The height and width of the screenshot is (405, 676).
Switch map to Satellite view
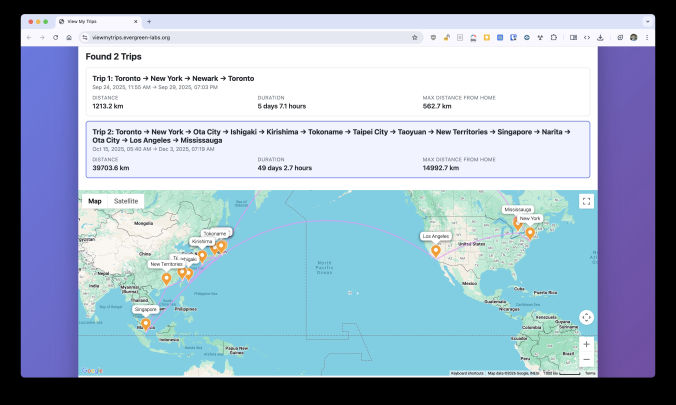tap(126, 201)
